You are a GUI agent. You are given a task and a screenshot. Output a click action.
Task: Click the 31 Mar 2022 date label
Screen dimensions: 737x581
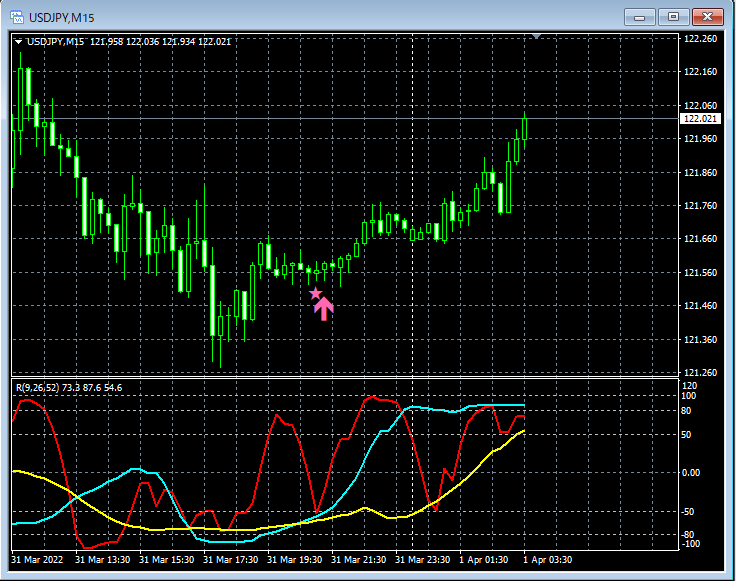click(x=37, y=560)
